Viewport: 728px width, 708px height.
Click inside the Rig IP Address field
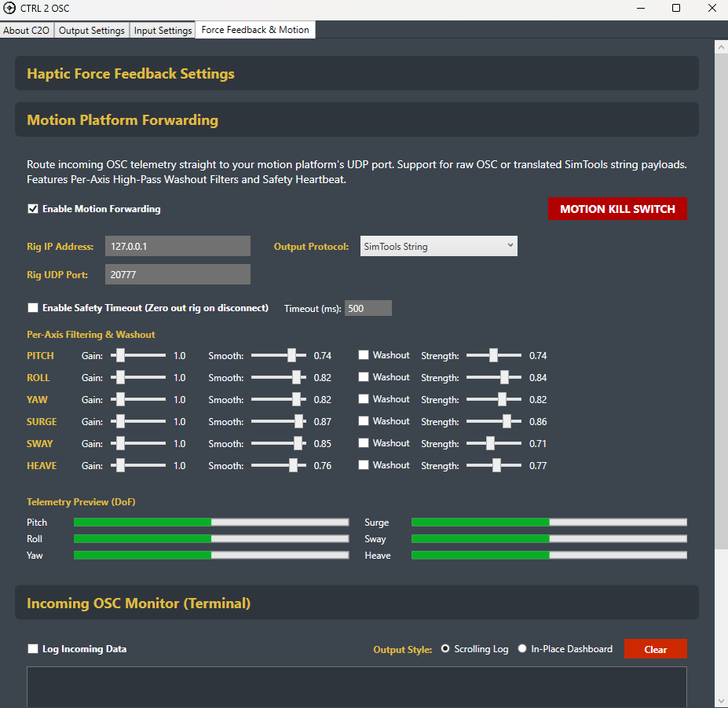coord(177,245)
